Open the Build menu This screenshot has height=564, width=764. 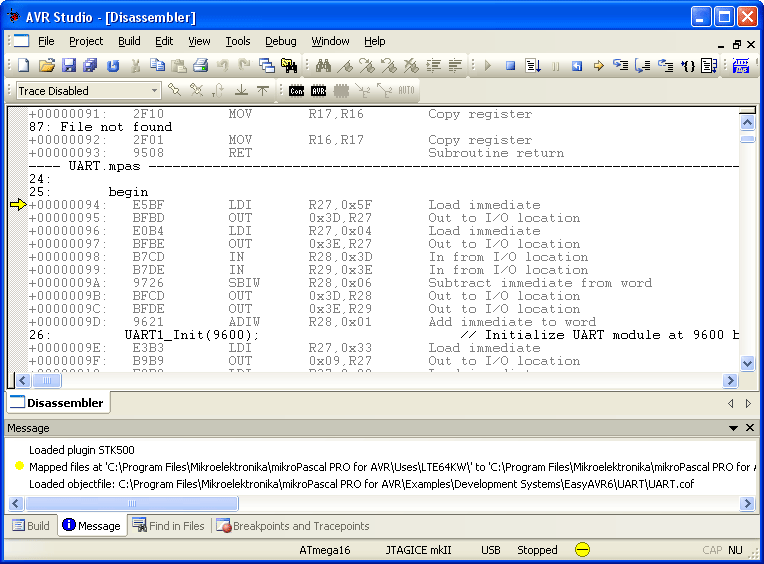pyautogui.click(x=129, y=41)
